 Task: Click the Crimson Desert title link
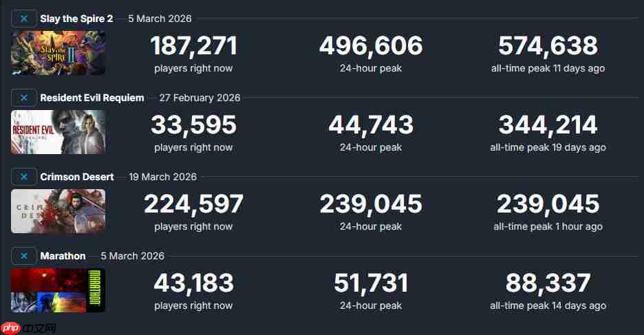[x=77, y=177]
